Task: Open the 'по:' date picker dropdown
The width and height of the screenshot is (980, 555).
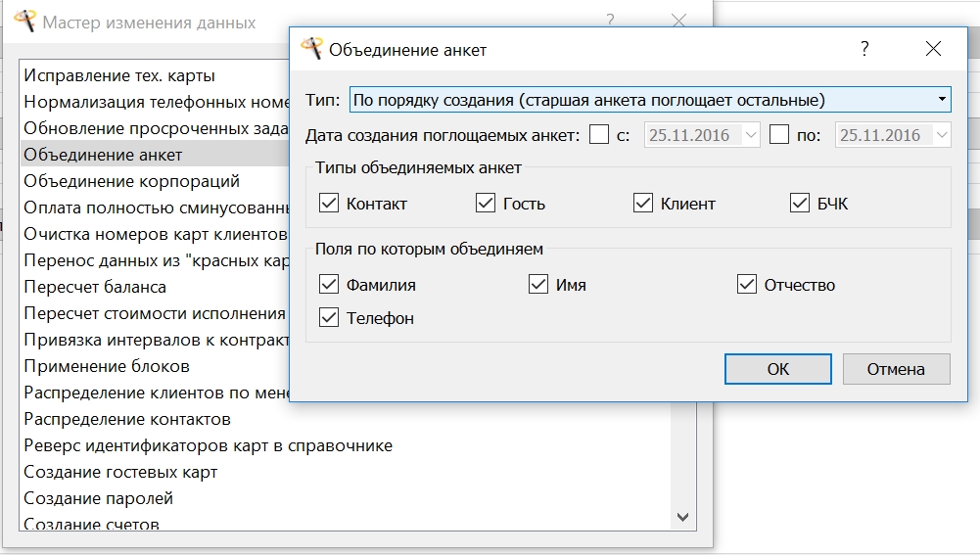Action: tap(941, 135)
